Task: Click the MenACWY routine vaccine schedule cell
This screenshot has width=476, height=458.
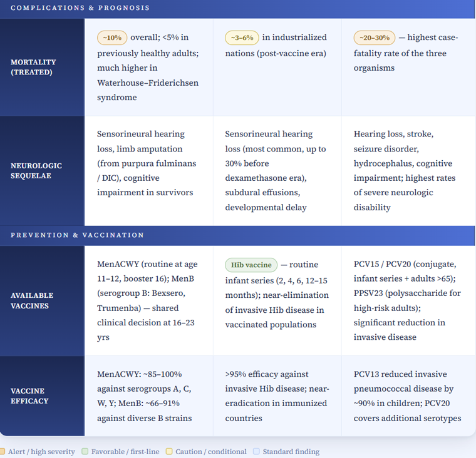Action: [148, 301]
